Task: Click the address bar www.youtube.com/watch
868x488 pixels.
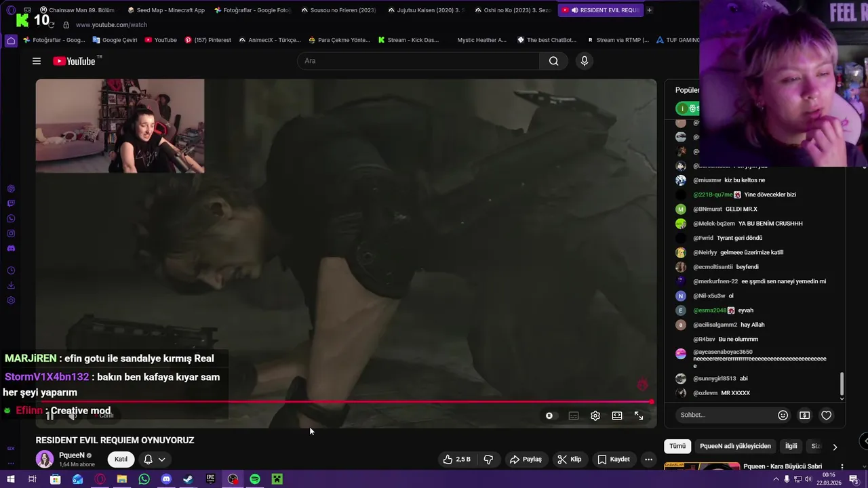Action: pos(111,25)
